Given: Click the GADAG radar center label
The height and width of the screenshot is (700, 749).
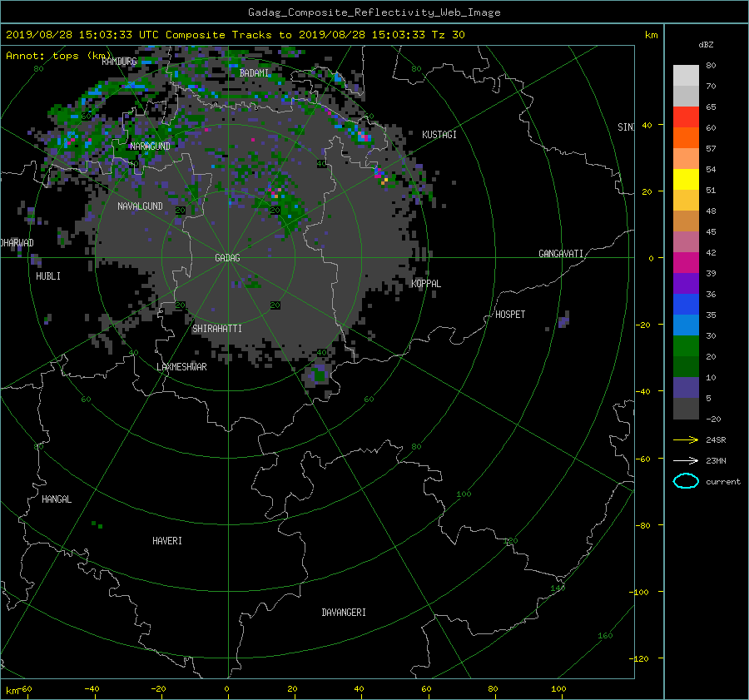Looking at the screenshot, I should [x=227, y=258].
